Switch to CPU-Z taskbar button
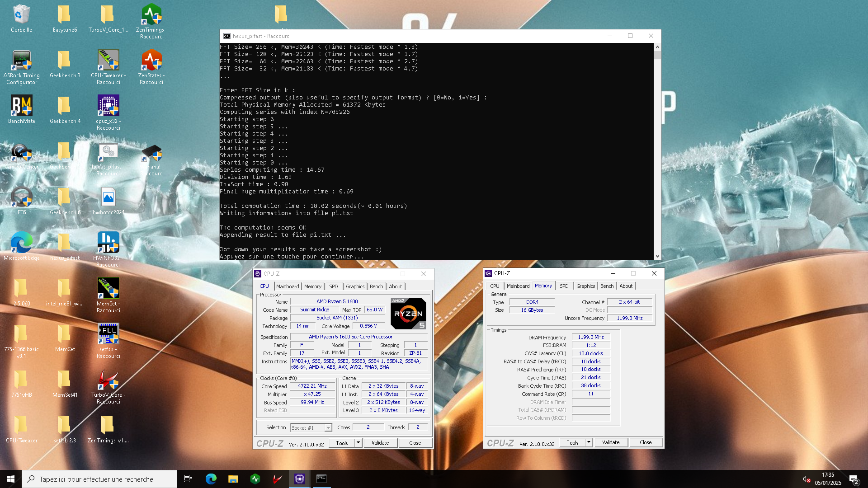This screenshot has width=868, height=488. click(x=299, y=479)
